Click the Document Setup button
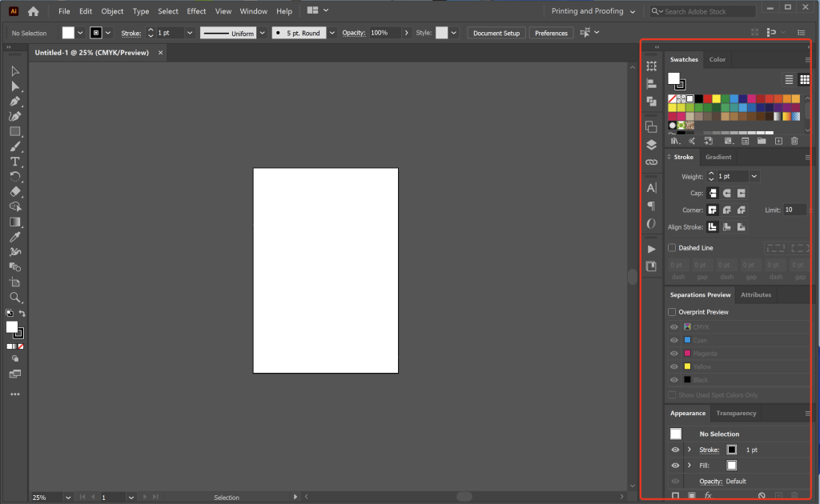The width and height of the screenshot is (820, 504). point(496,33)
